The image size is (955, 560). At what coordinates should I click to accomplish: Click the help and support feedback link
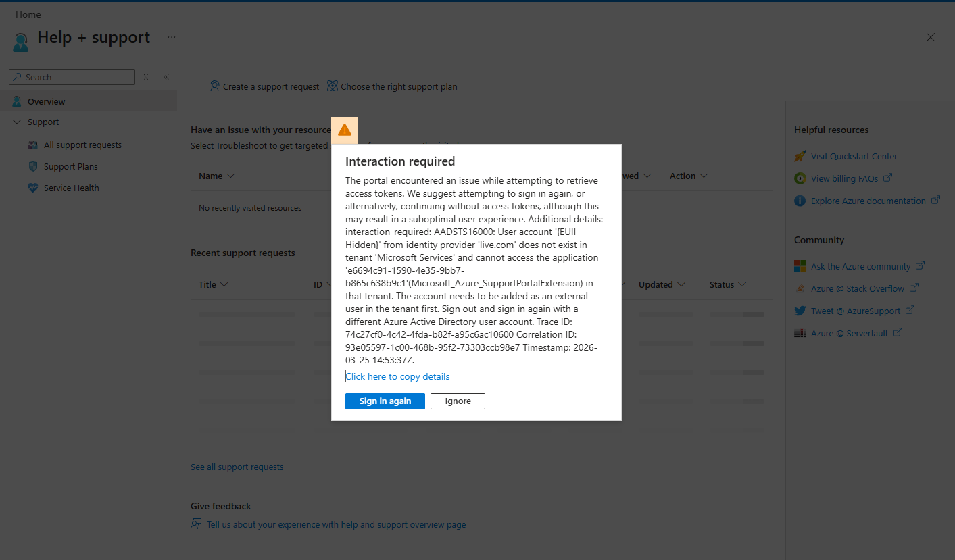click(x=336, y=524)
